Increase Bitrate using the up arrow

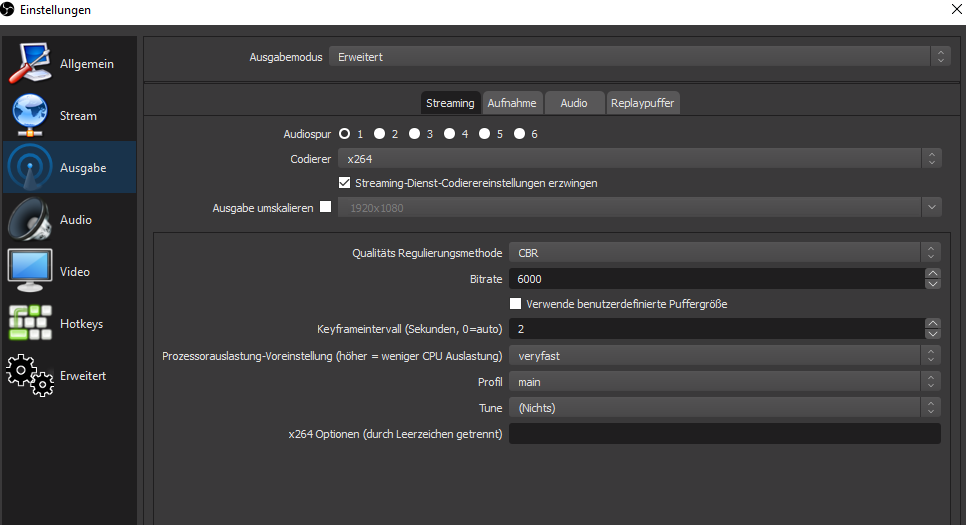932,273
